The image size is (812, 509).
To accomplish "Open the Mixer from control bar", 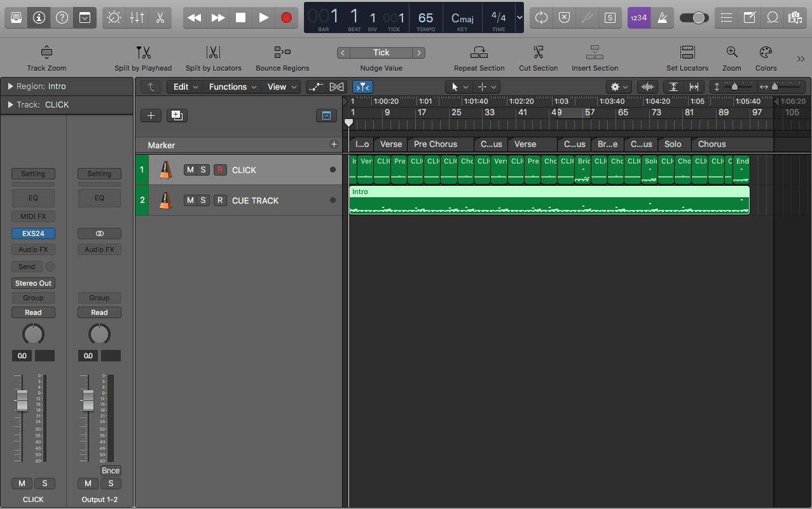I will 137,18.
